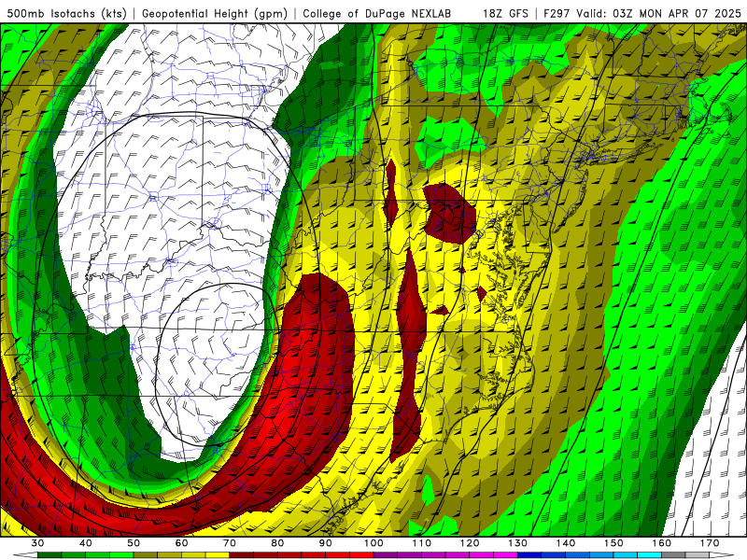This screenshot has width=747, height=560.
Task: Click the 100 label on the legend
Action: pos(374,543)
